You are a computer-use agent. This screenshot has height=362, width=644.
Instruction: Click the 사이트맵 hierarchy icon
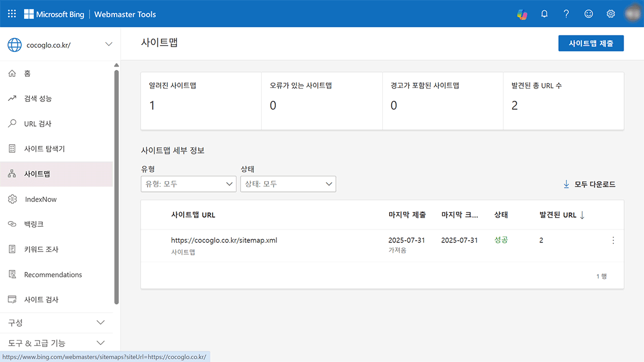(x=12, y=174)
